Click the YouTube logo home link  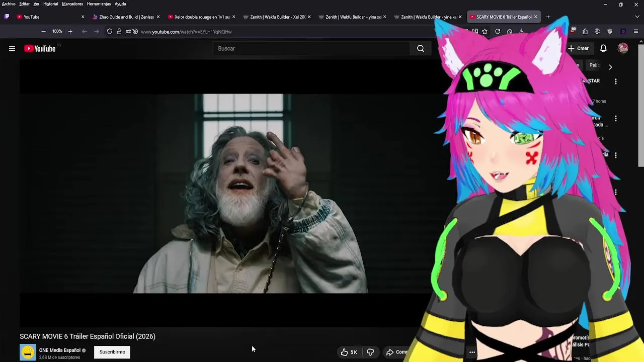[40, 49]
